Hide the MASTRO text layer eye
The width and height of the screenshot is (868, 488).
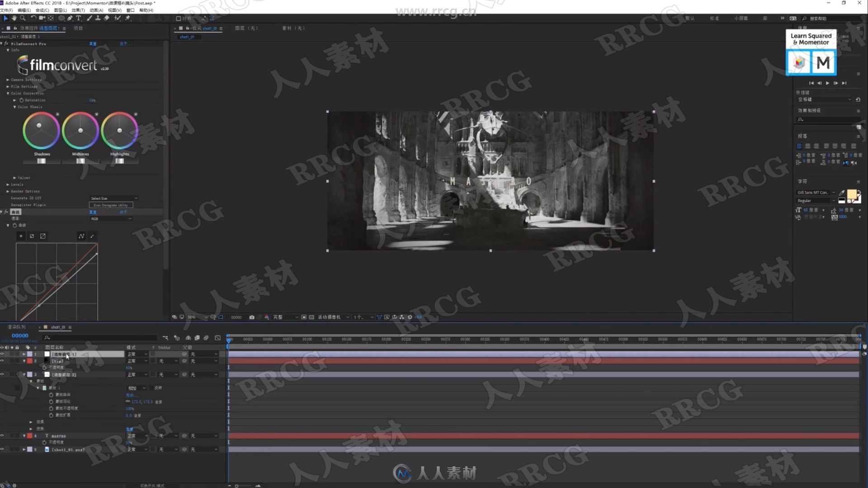tap(2, 436)
